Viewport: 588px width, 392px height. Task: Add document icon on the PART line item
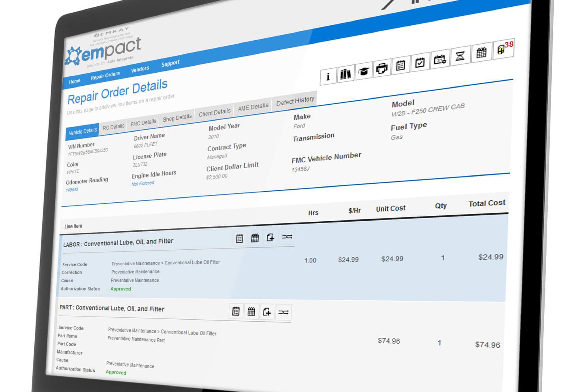(x=267, y=312)
